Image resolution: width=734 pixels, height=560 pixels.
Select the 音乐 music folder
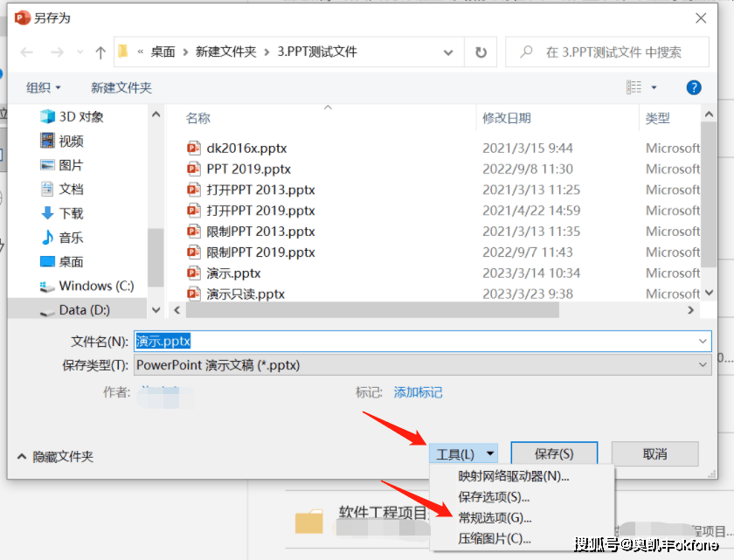[x=62, y=238]
